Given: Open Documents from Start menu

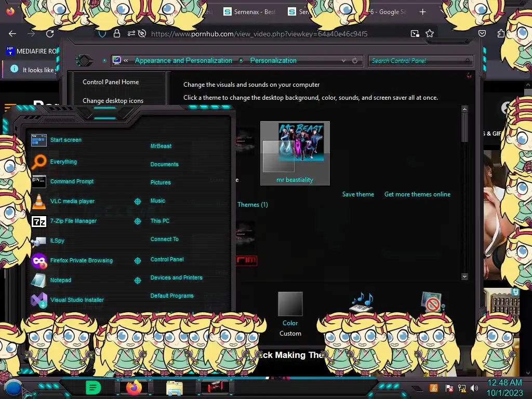Looking at the screenshot, I should 164,164.
